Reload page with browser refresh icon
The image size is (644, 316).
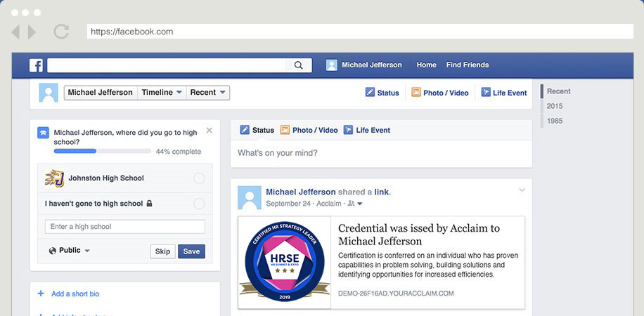pos(61,32)
